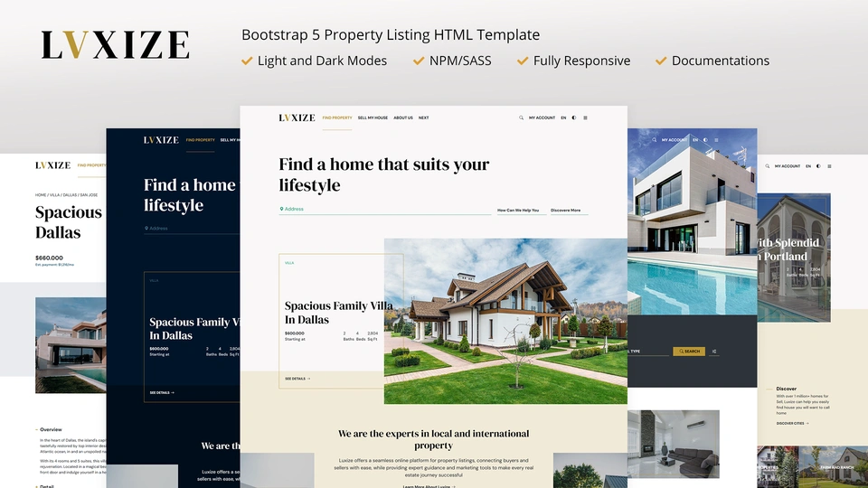
Task: Click the living room interior thumbnail
Action: pyautogui.click(x=673, y=445)
